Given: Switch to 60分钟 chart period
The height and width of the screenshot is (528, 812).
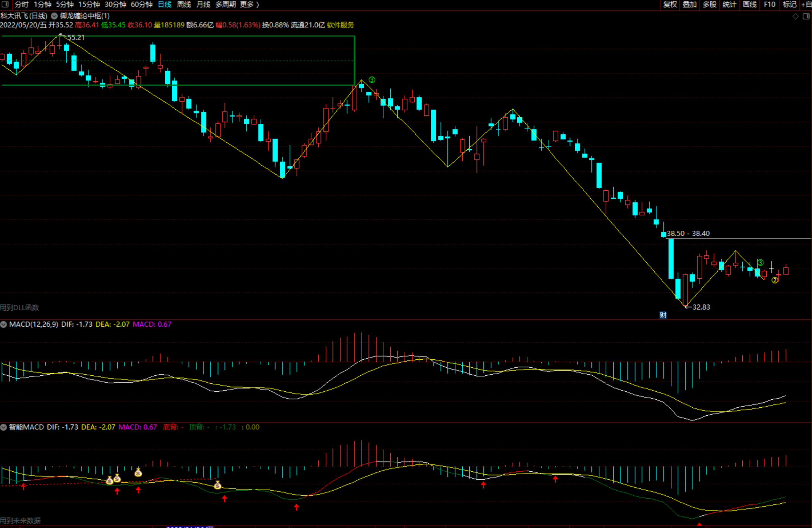Looking at the screenshot, I should coord(141,5).
